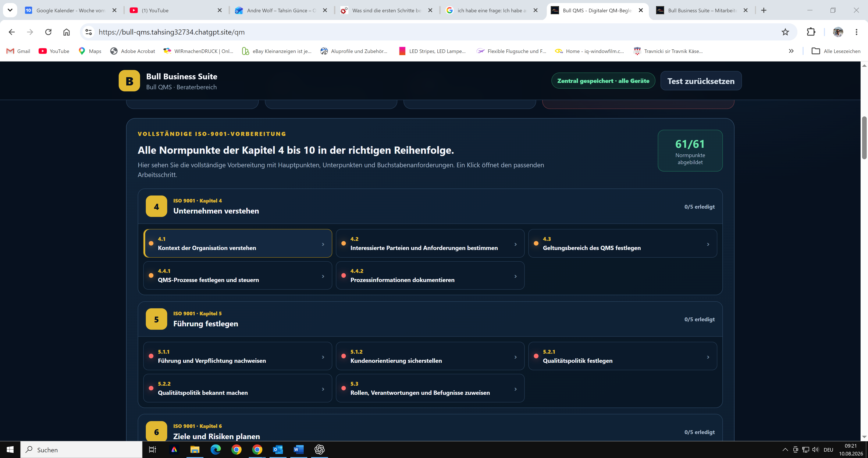Click the Bull Business Suite B logo
This screenshot has height=458, width=868.
click(129, 81)
